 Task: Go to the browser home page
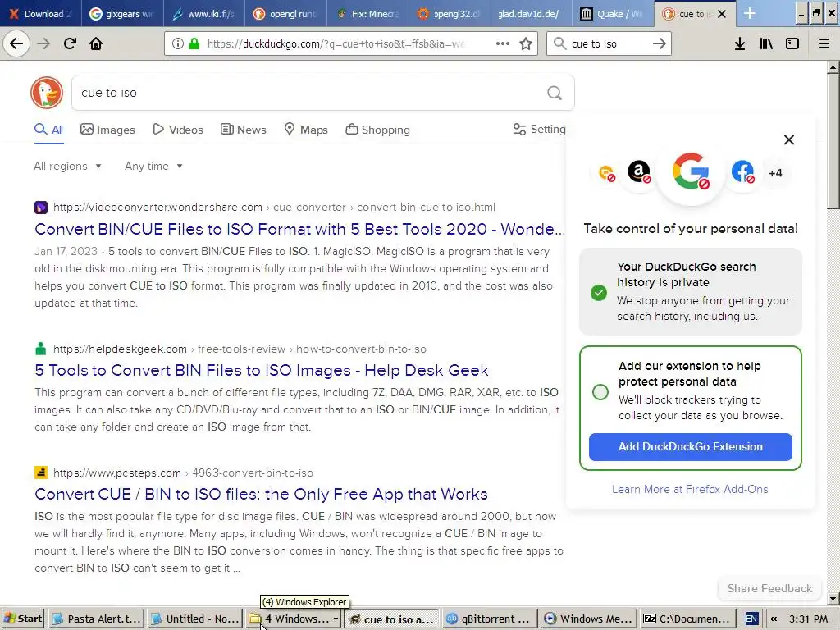pos(96,43)
